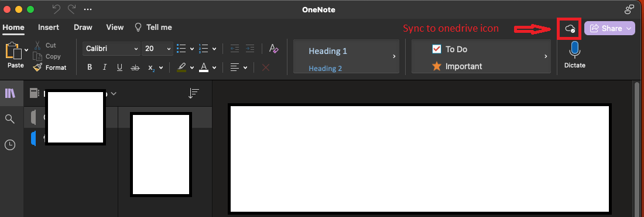Viewport: 644px width, 217px height.
Task: Apply the font color A swatch
Action: coord(204,67)
